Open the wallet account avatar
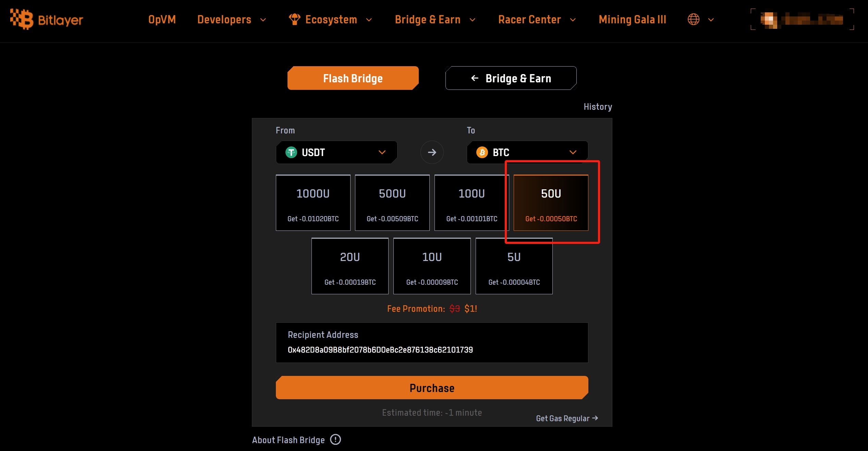The width and height of the screenshot is (868, 451). (x=768, y=20)
